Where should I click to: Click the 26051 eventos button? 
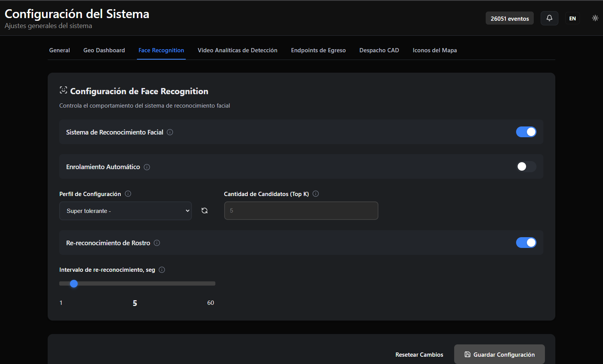[510, 18]
